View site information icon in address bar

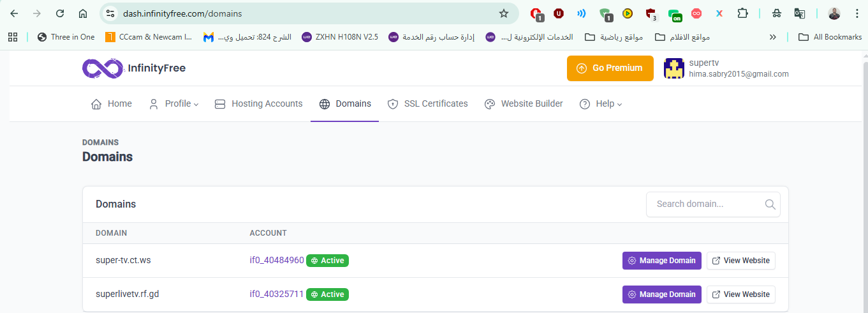(x=110, y=13)
